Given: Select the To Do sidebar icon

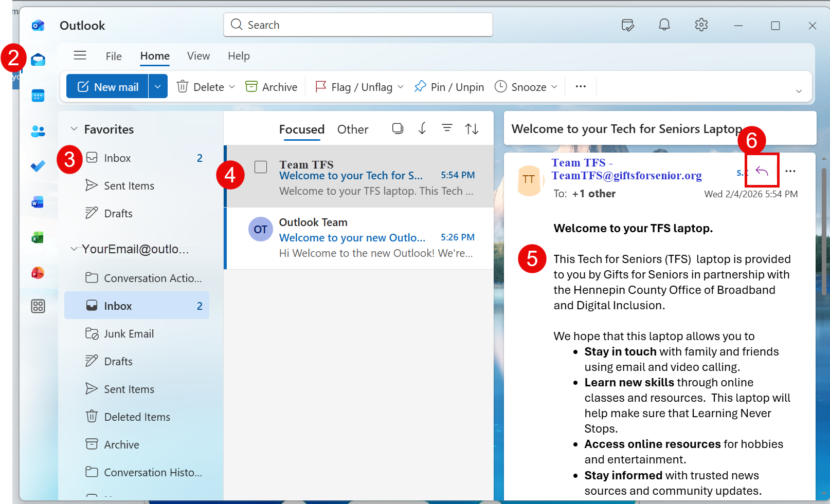Looking at the screenshot, I should click(38, 166).
